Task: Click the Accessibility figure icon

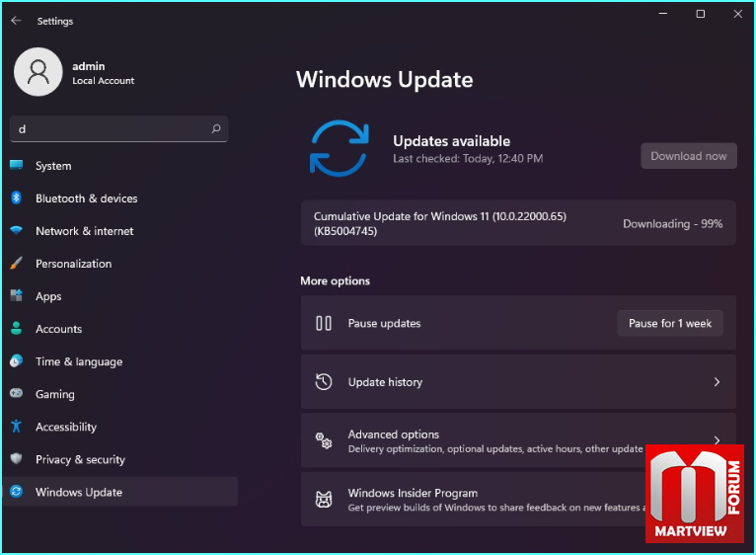Action: pyautogui.click(x=16, y=427)
